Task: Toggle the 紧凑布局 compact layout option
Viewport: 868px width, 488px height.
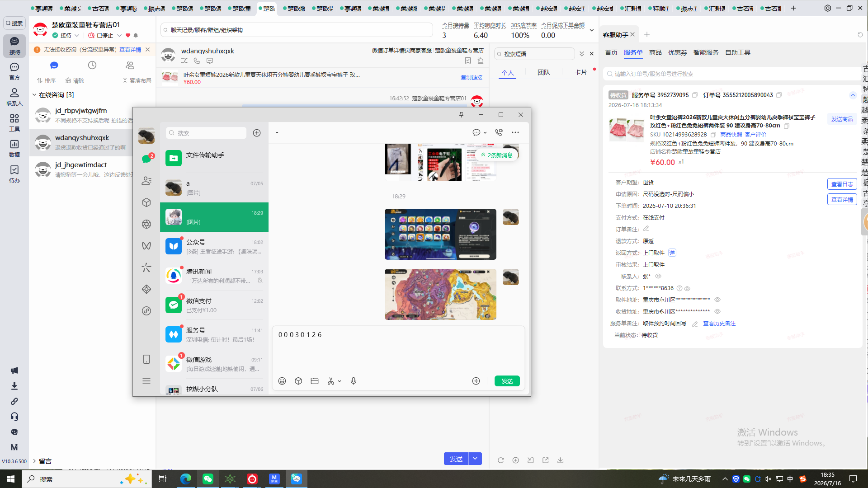Action: click(x=137, y=80)
